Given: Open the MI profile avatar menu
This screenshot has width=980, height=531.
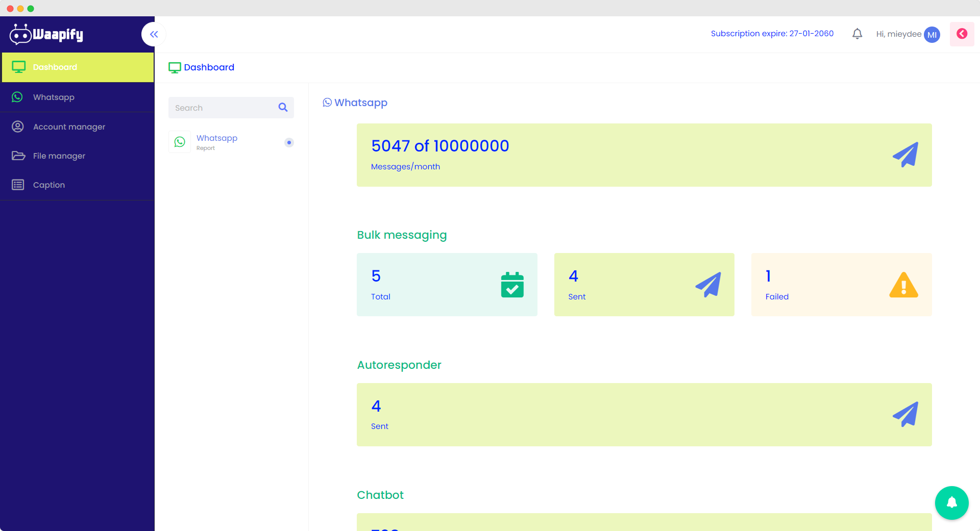Looking at the screenshot, I should point(932,34).
